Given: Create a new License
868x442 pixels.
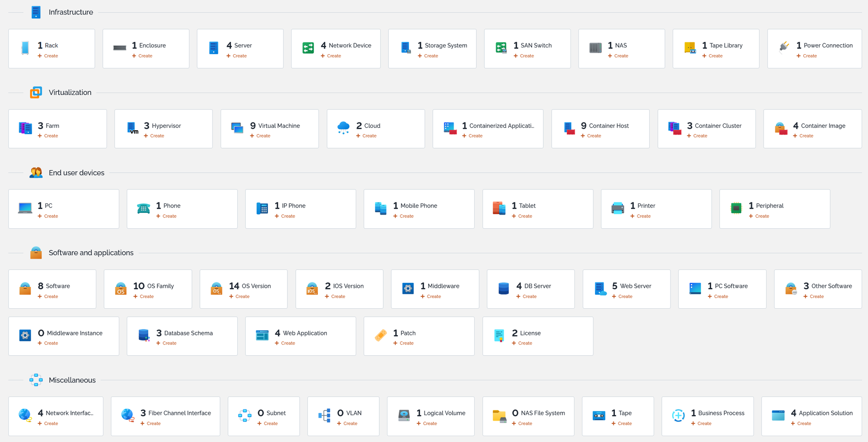Looking at the screenshot, I should coord(522,343).
